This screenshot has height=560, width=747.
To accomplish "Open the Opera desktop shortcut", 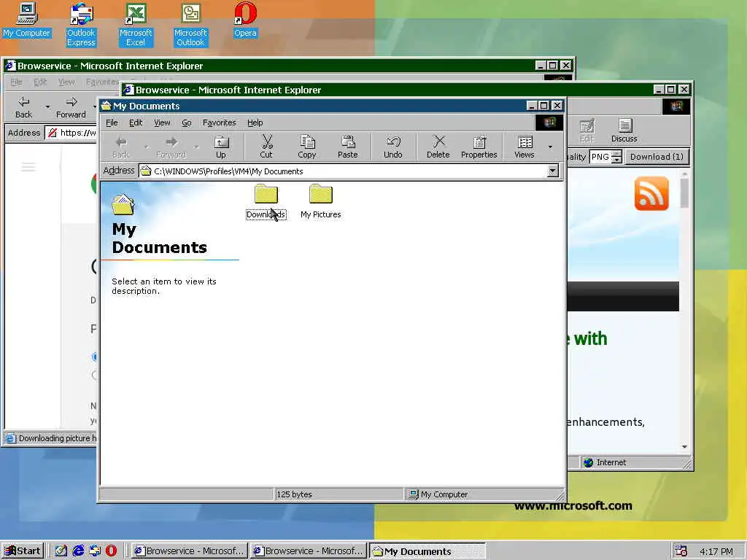I will coord(245,19).
